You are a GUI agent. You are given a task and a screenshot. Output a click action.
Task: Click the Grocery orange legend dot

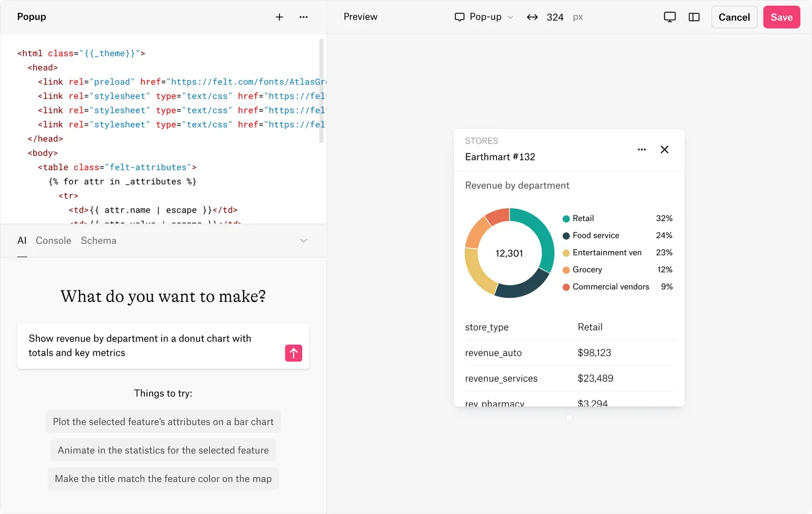tap(566, 270)
